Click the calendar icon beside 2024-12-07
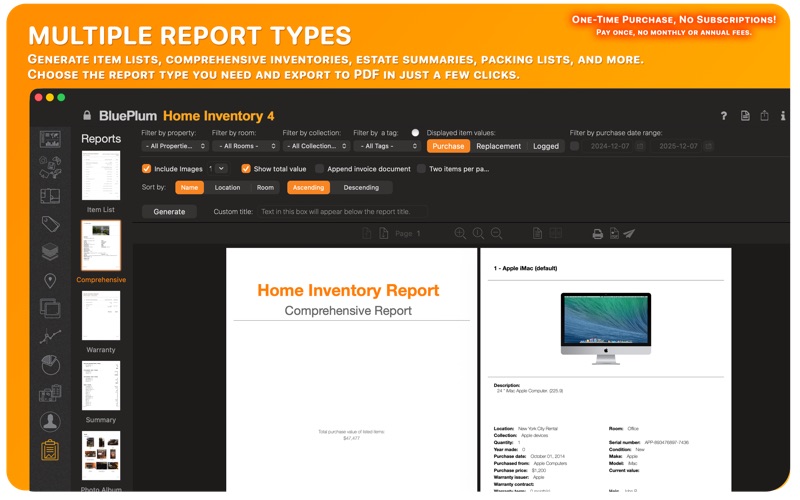800x500 pixels. 640,146
